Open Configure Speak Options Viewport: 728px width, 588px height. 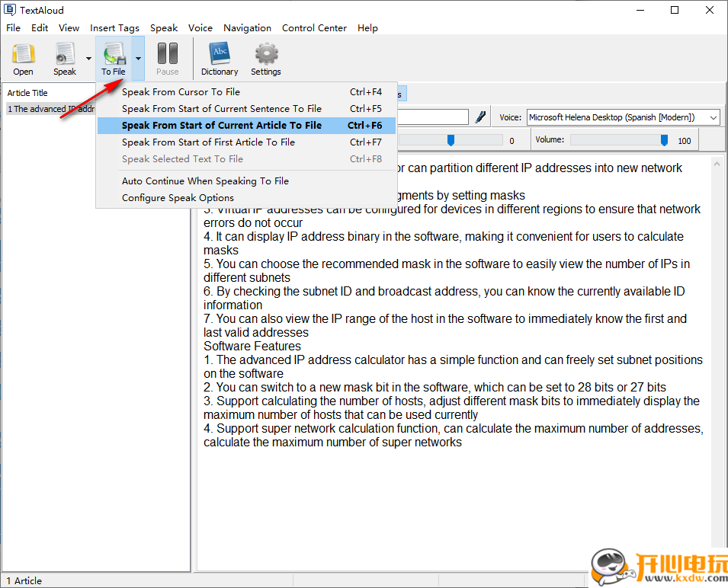click(x=178, y=198)
